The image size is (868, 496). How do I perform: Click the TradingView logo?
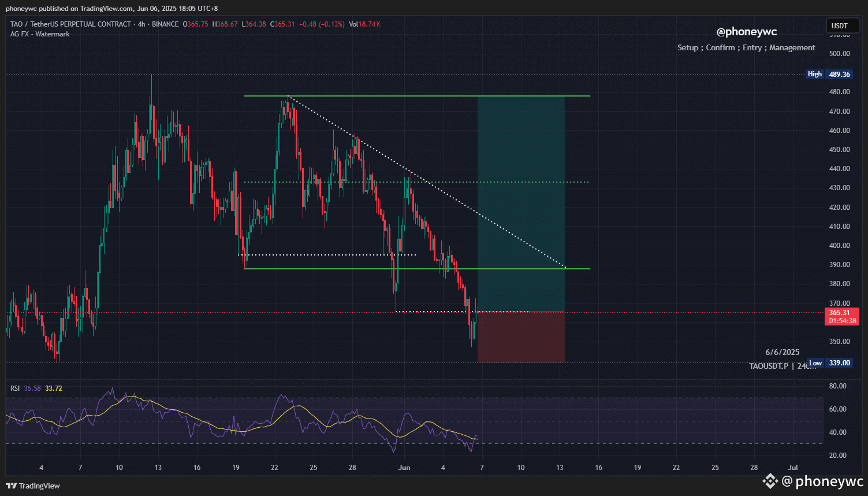tap(33, 486)
